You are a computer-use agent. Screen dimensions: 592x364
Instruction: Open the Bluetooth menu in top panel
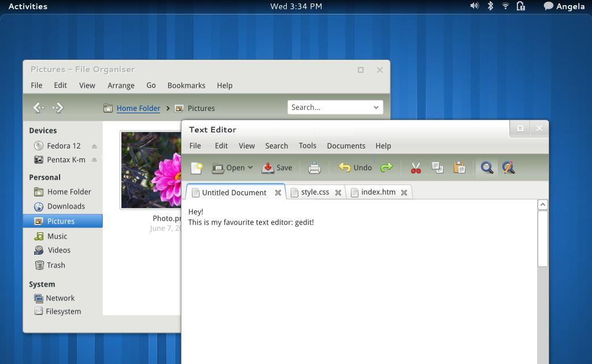coord(490,6)
